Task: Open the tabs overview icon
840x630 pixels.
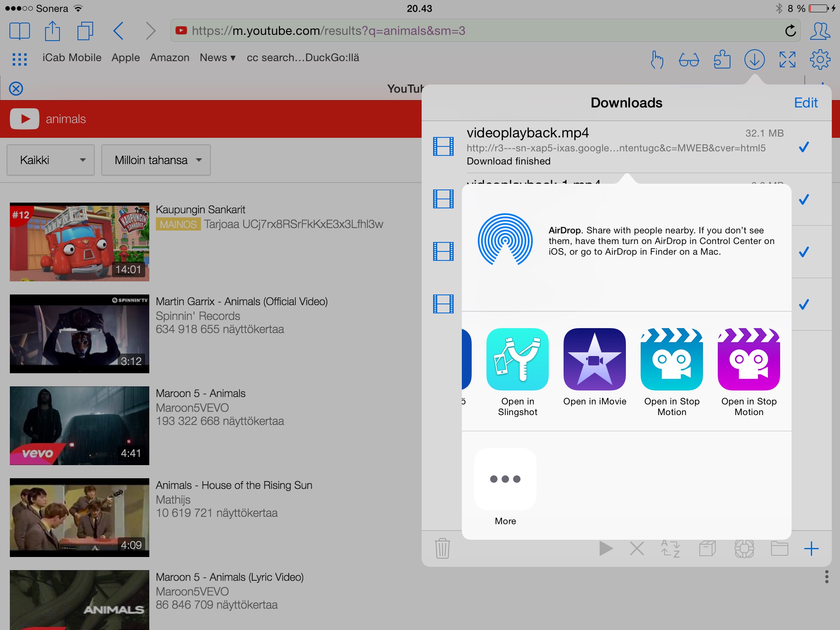Action: [x=85, y=31]
